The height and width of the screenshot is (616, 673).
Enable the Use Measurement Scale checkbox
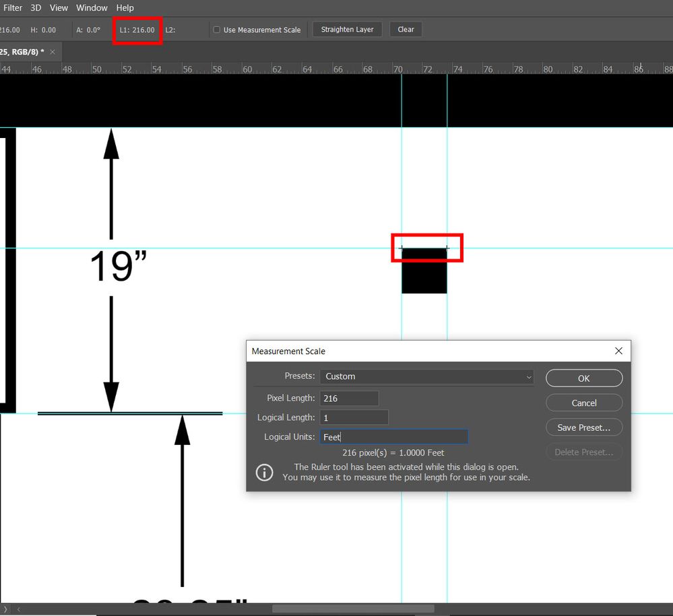point(216,29)
